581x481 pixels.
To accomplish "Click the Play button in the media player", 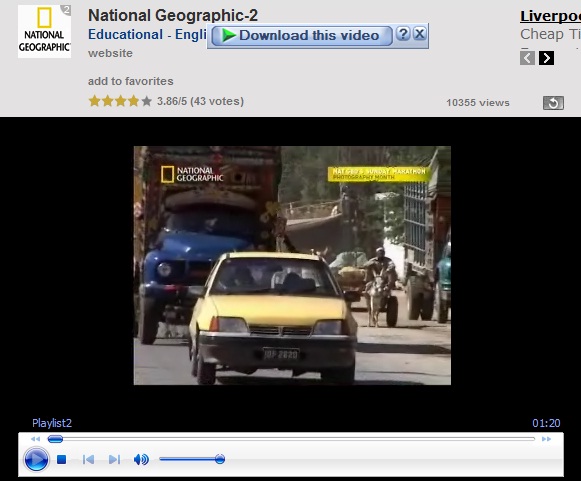I will coord(36,460).
